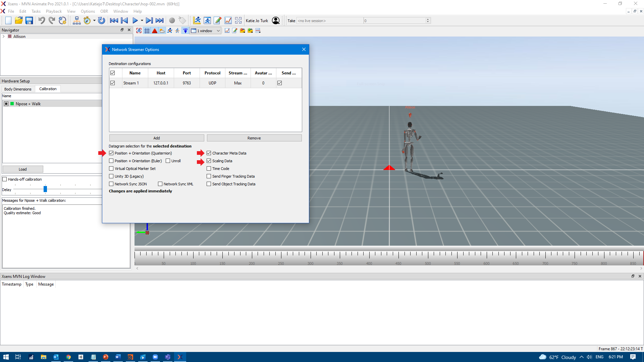Viewport: 644px width, 362px height.
Task: Create a new session with the blank page icon
Action: click(x=8, y=20)
